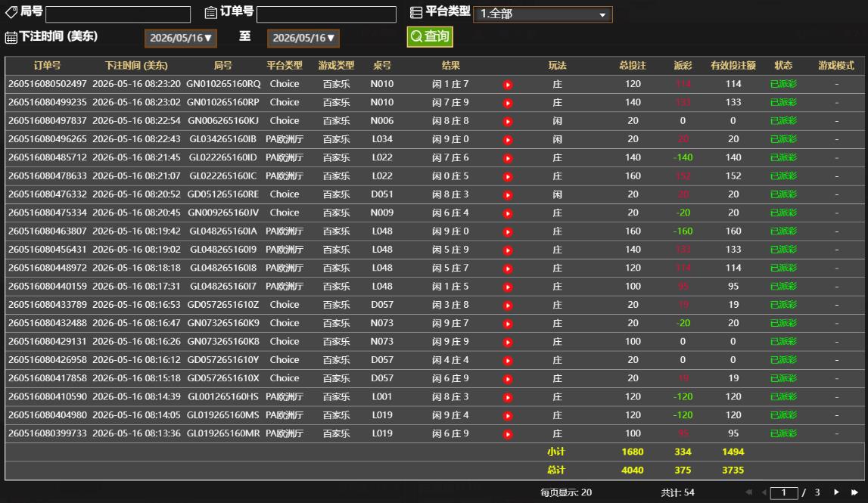Viewport: 868px width, 503px height.
Task: Play video for order 260516080463807
Action: pyautogui.click(x=508, y=232)
